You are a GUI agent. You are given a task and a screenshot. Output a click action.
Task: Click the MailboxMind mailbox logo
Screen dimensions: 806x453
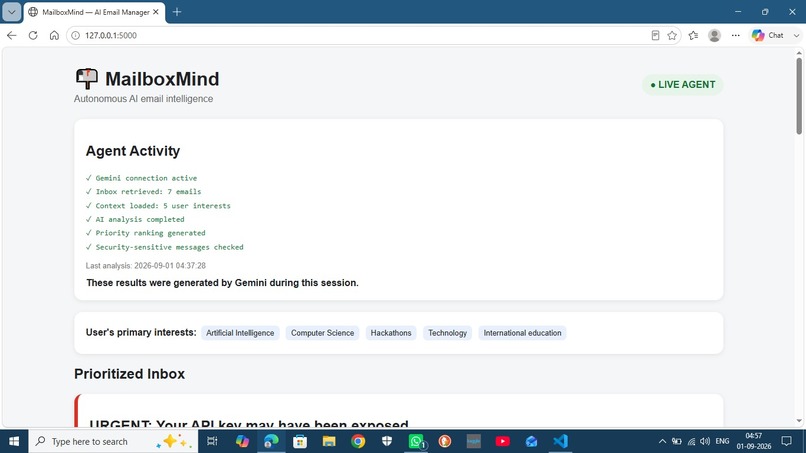(86, 79)
